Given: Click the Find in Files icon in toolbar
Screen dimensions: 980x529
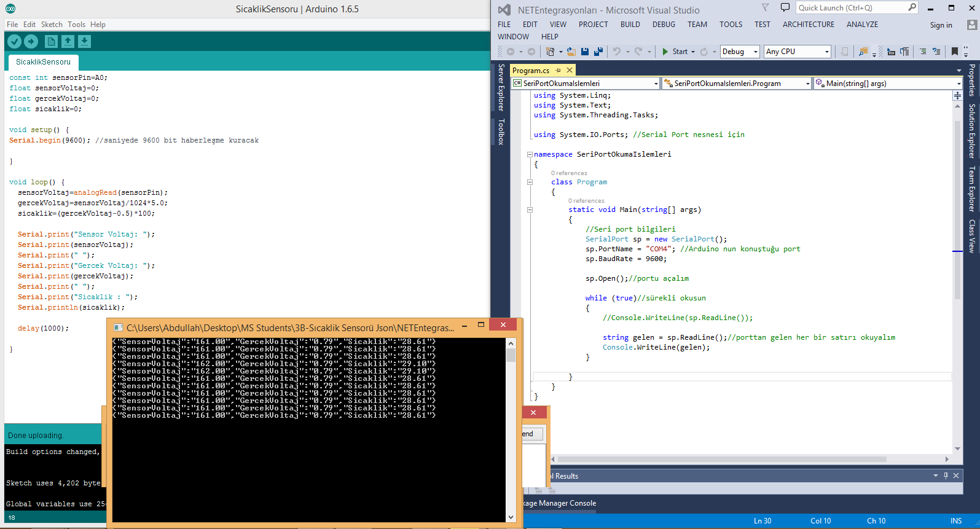Looking at the screenshot, I should (864, 52).
